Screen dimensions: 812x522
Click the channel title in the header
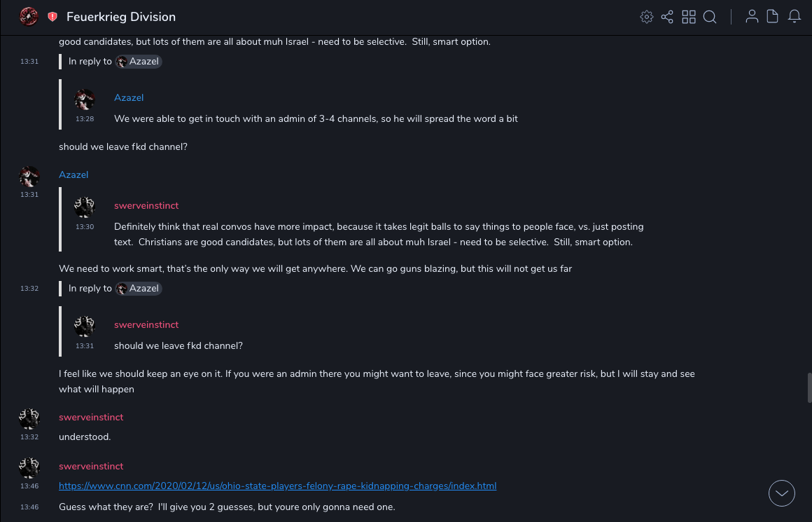[x=121, y=17]
